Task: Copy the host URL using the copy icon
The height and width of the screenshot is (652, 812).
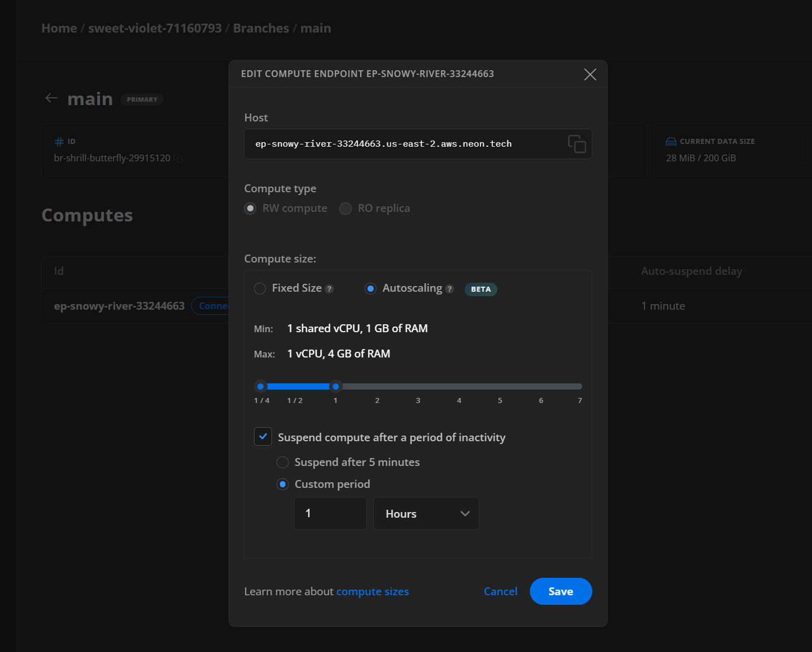Action: pos(577,144)
